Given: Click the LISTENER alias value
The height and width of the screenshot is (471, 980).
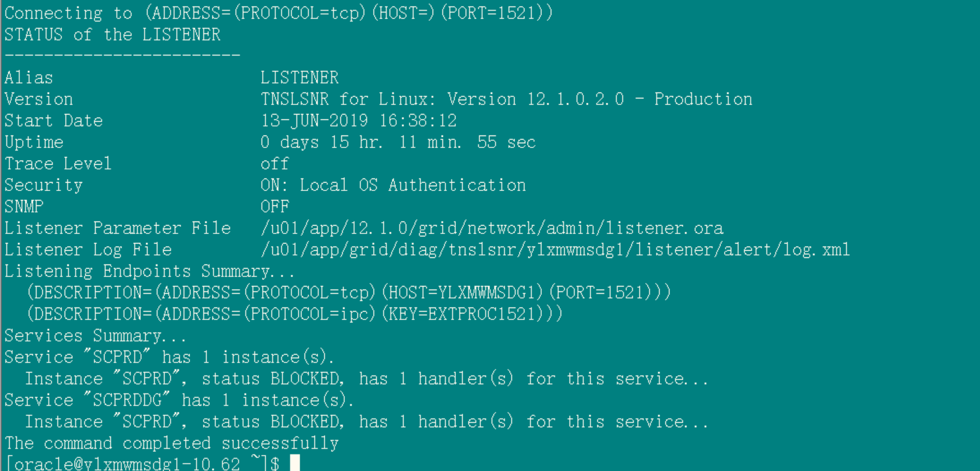Looking at the screenshot, I should point(300,78).
